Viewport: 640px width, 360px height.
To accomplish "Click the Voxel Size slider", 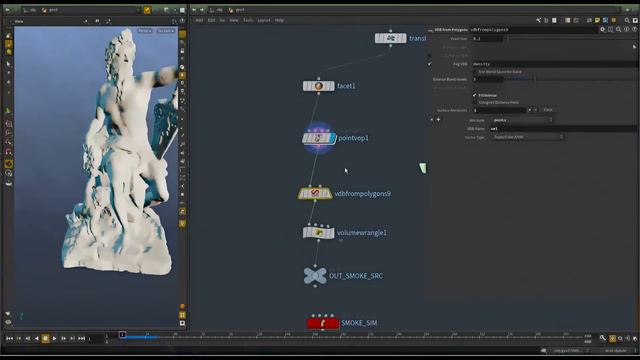I will click(x=571, y=38).
